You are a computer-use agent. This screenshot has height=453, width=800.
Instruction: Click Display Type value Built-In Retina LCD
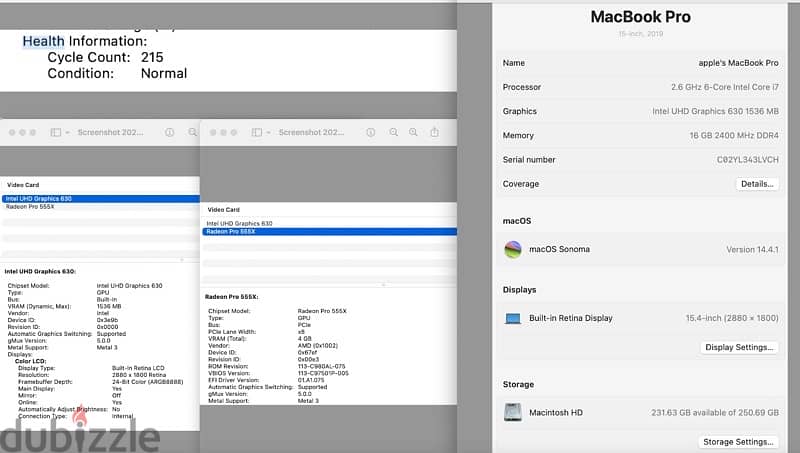[x=138, y=368]
